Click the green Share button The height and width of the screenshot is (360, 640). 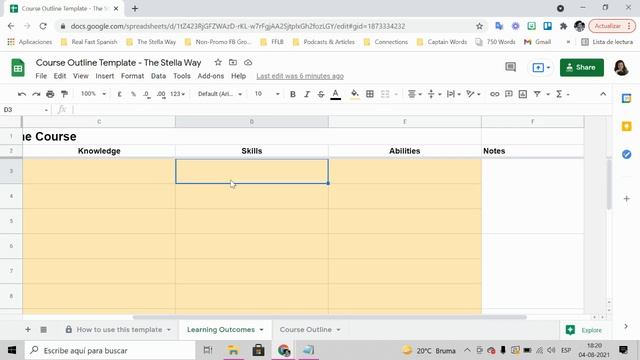(582, 67)
